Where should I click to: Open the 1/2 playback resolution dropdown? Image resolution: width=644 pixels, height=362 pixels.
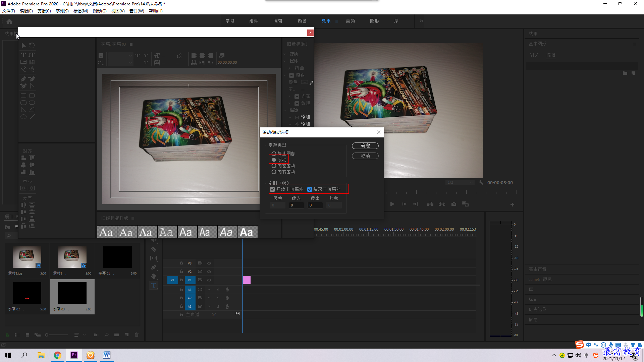[460, 183]
